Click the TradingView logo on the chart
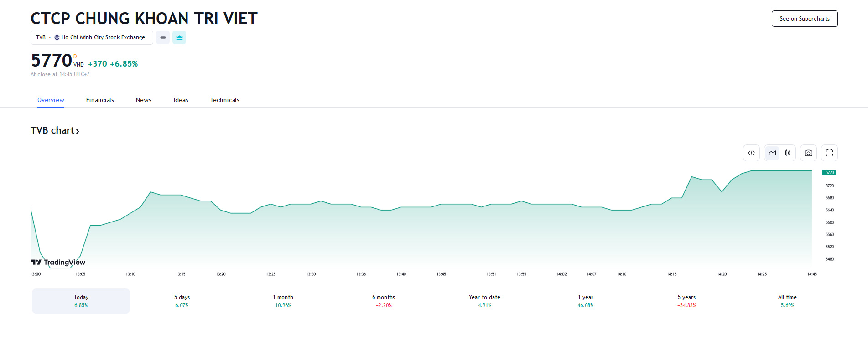868x340 pixels. point(58,262)
